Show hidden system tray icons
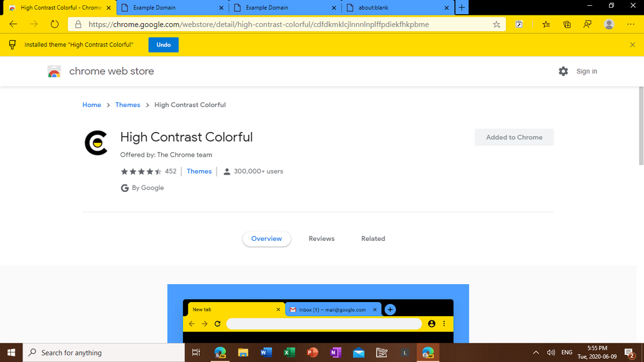The height and width of the screenshot is (362, 644). pyautogui.click(x=536, y=352)
